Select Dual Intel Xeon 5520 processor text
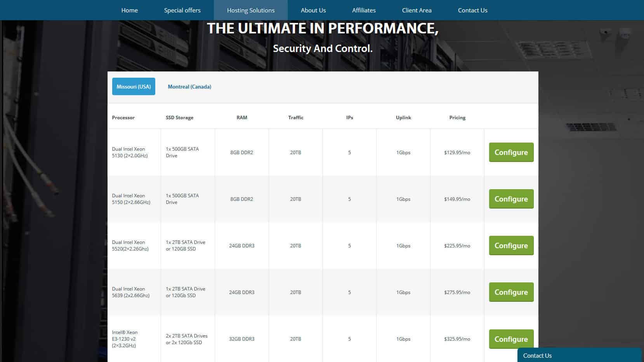The width and height of the screenshot is (644, 362). point(130,245)
